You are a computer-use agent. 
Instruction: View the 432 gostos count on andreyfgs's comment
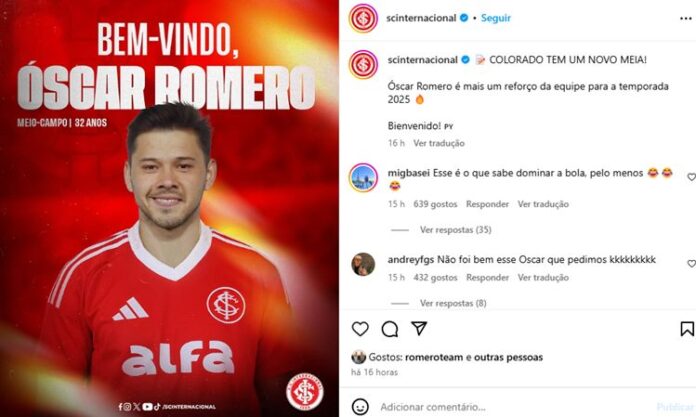(435, 277)
